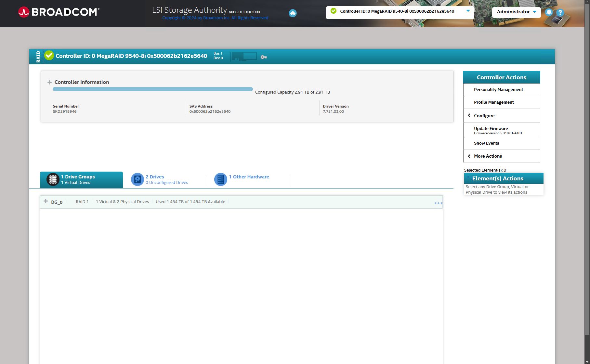This screenshot has width=590, height=364.
Task: Click the Controller ID 0 MegaRAID title
Action: coord(131,56)
